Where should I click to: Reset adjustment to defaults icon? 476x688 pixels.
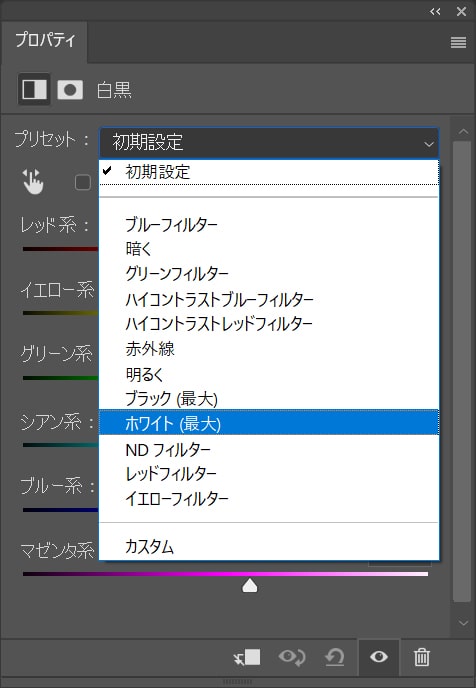coord(335,657)
